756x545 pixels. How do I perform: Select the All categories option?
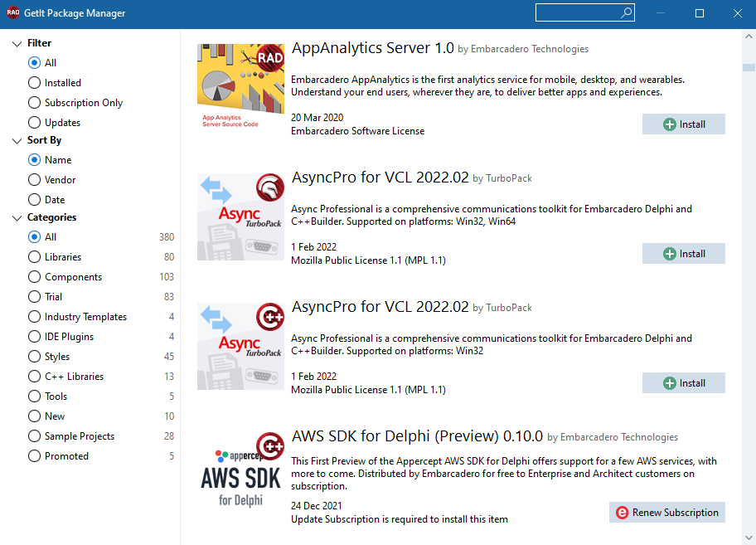pos(34,236)
